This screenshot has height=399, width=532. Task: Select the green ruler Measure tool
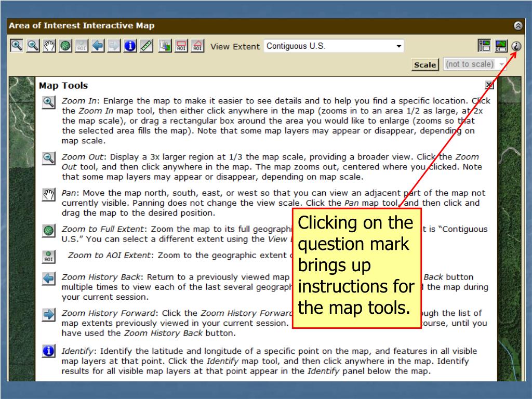point(147,46)
